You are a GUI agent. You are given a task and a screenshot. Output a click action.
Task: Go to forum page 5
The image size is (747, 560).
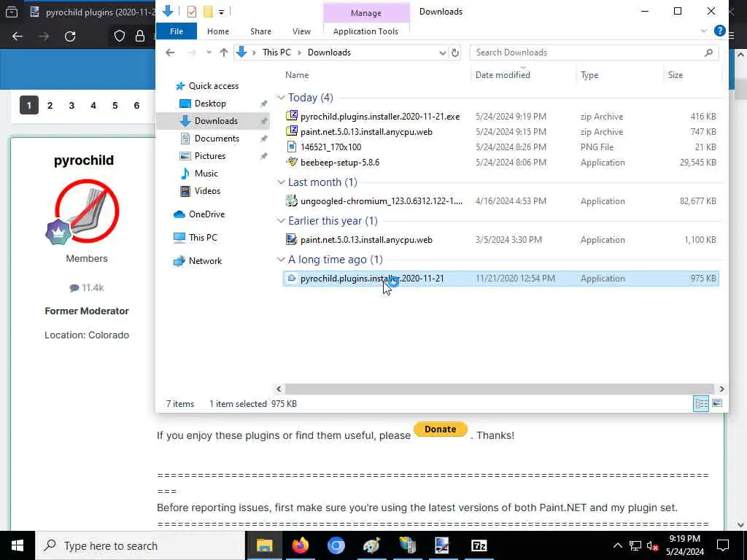coord(115,105)
